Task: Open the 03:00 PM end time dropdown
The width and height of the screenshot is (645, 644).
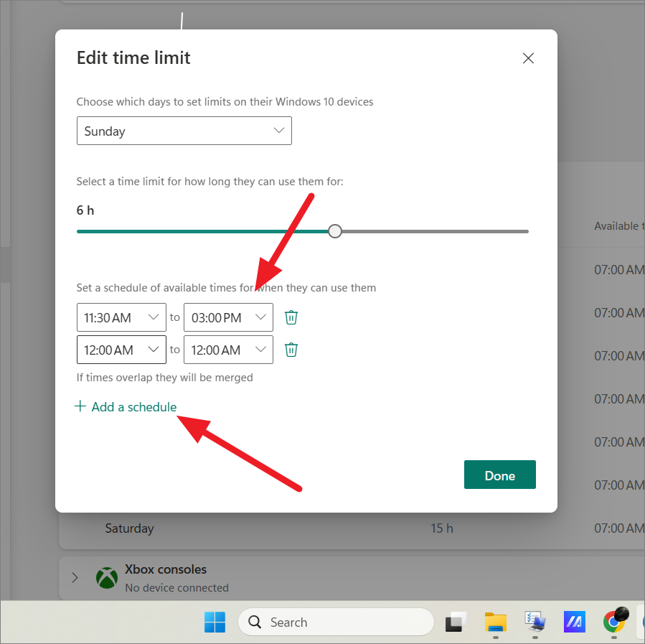Action: tap(228, 317)
